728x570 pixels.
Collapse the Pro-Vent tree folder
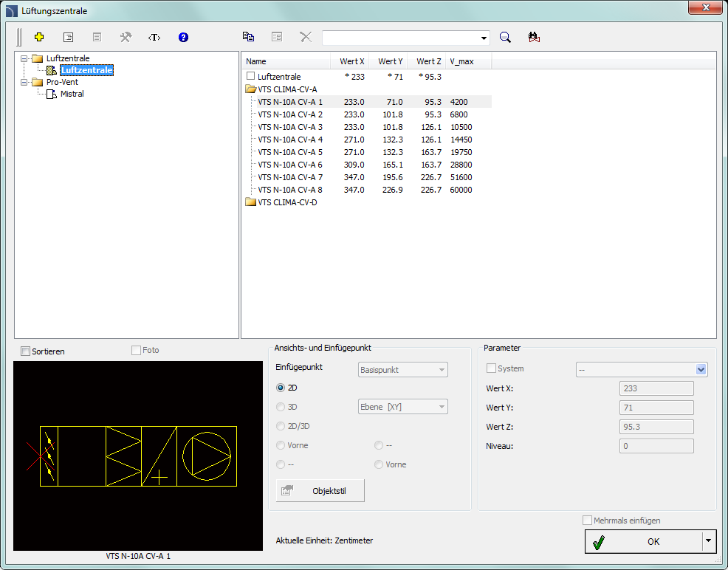25,82
